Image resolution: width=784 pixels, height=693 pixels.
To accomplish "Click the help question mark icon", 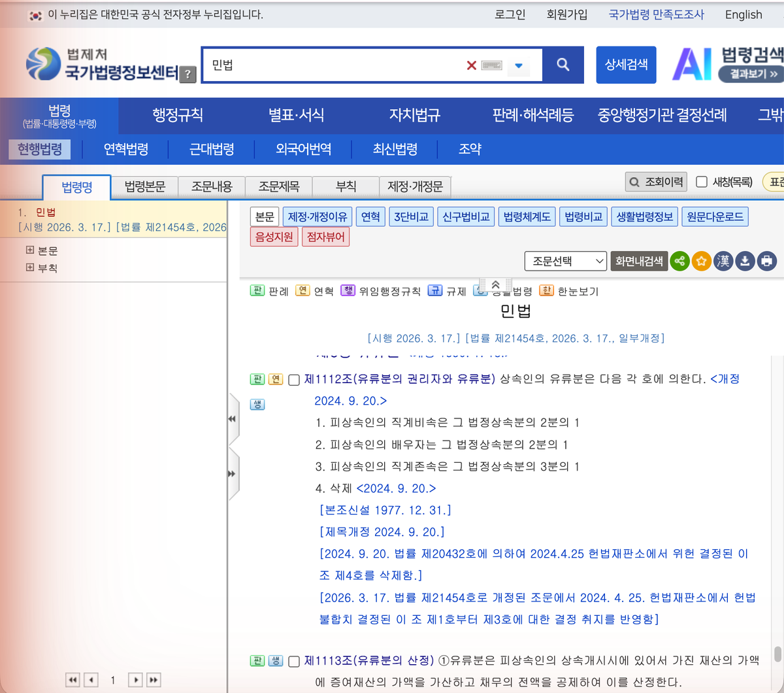I will (188, 74).
